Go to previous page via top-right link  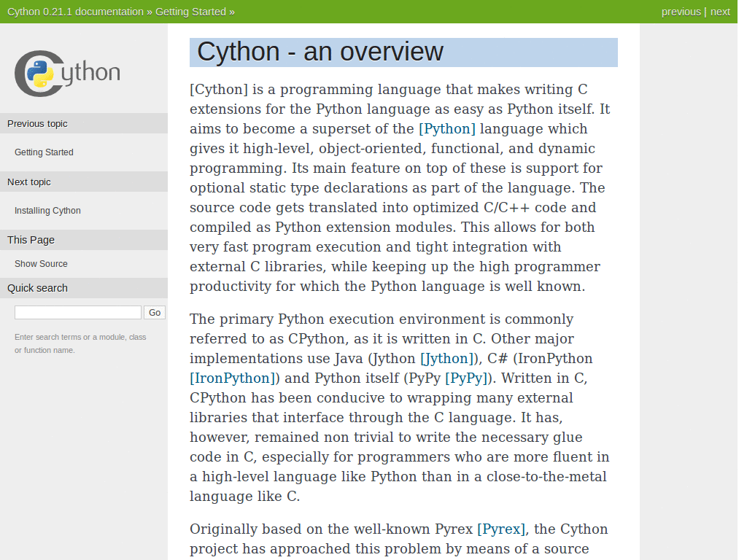tap(681, 12)
